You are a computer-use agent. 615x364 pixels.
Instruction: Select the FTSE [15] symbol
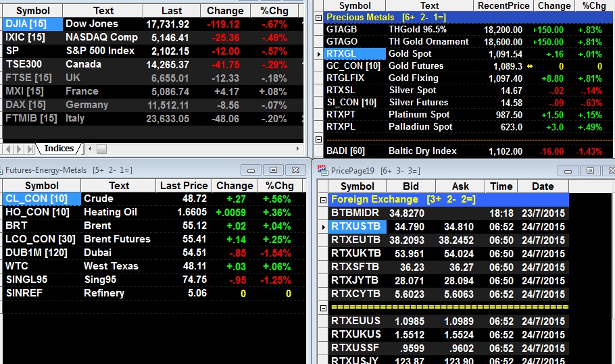[x=32, y=78]
